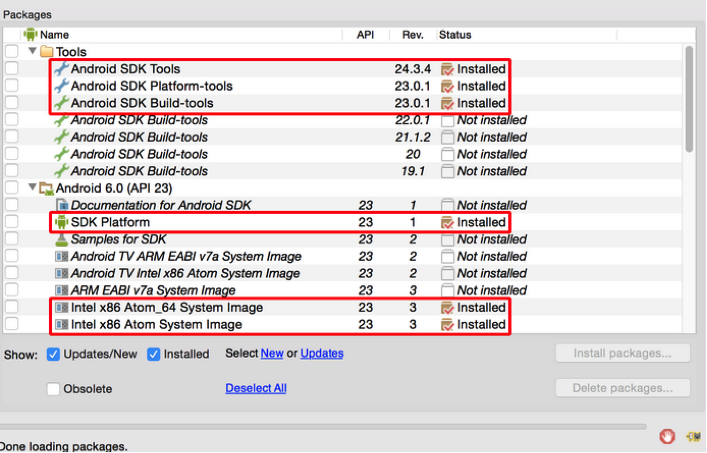The image size is (707, 453).
Task: Click the Delete packages... button
Action: (x=623, y=388)
